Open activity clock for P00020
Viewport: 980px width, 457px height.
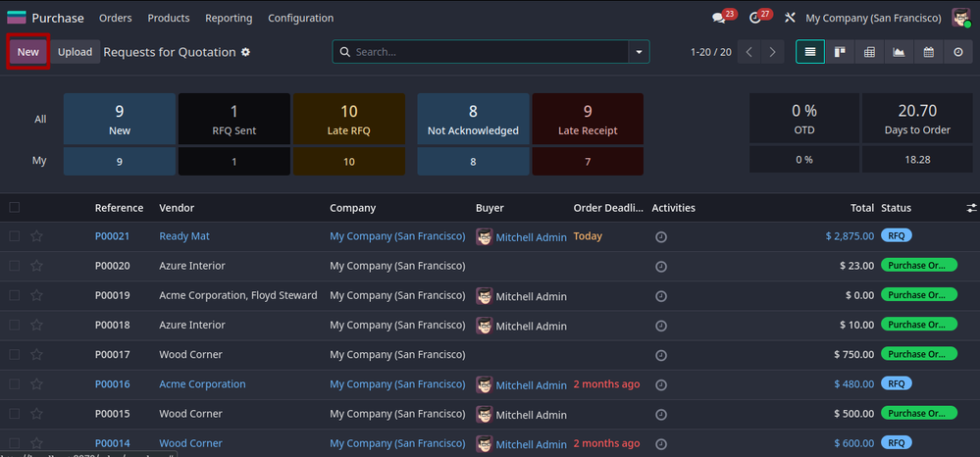pyautogui.click(x=661, y=267)
